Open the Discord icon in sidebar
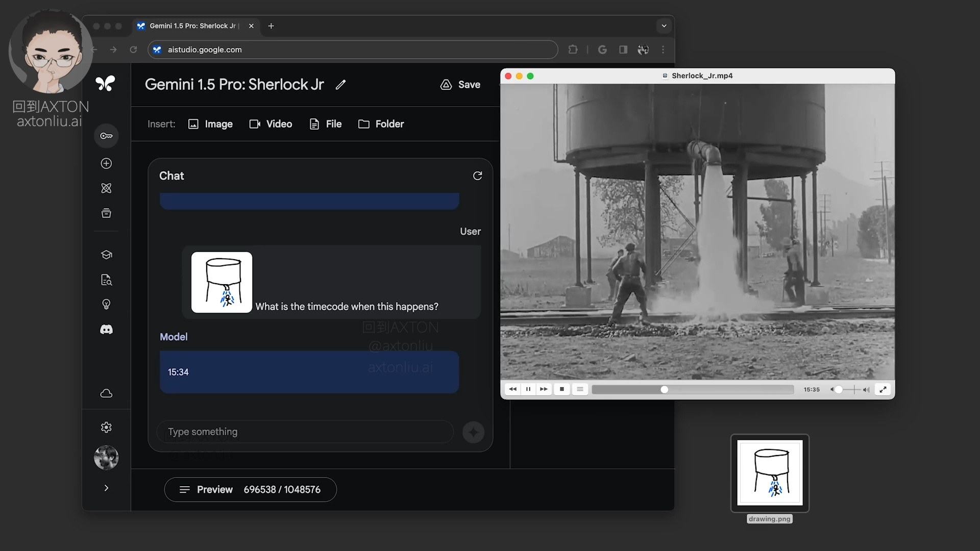Image resolution: width=980 pixels, height=551 pixels. click(106, 330)
